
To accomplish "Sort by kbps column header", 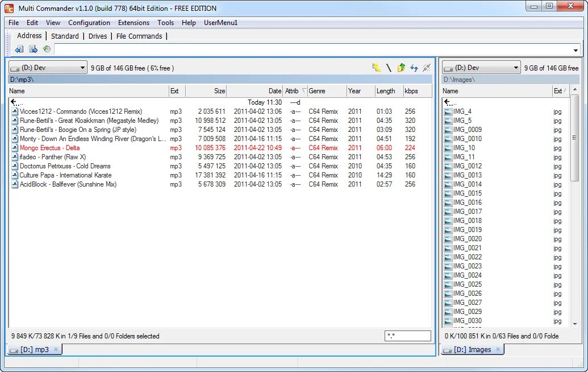I will pos(418,91).
